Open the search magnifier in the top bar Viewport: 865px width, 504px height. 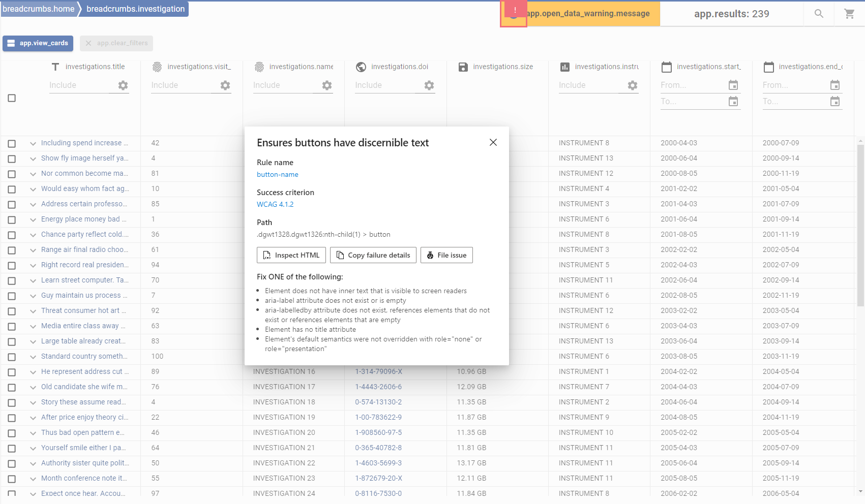tap(819, 14)
